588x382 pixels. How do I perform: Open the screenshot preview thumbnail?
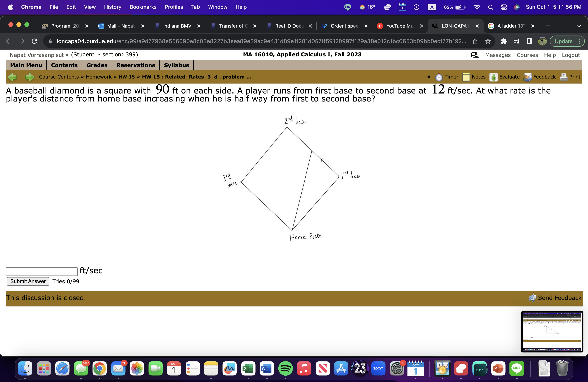coord(552,331)
